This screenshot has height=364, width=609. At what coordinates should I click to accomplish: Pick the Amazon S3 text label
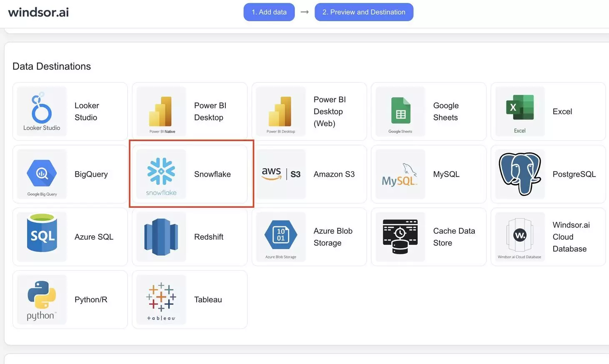(x=334, y=174)
